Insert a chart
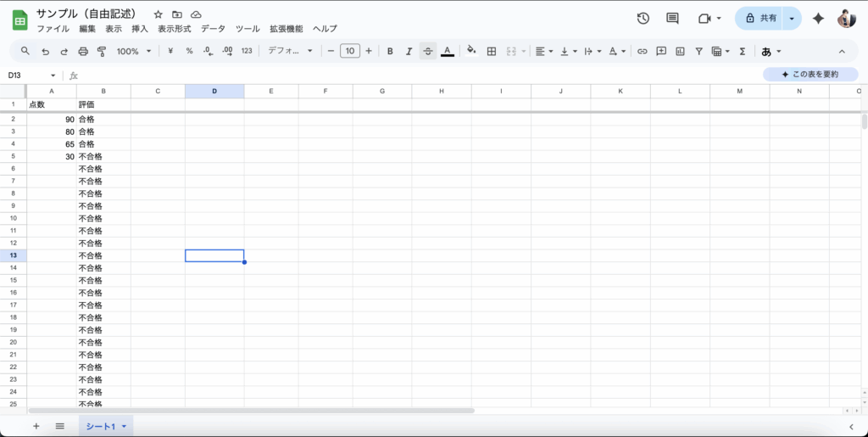The width and height of the screenshot is (868, 437). click(x=681, y=51)
